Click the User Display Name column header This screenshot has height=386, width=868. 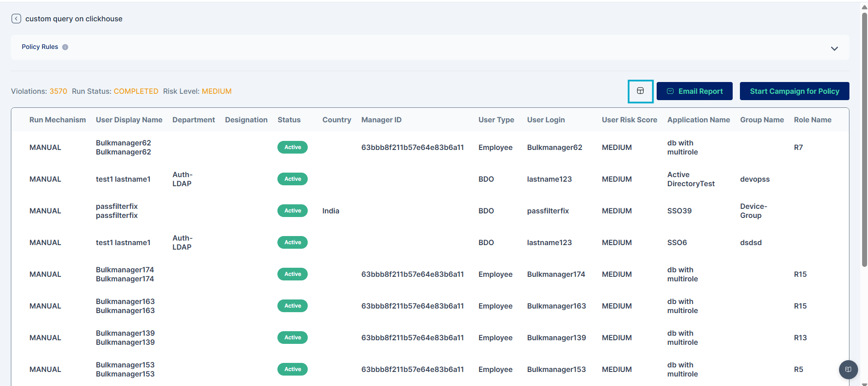pyautogui.click(x=129, y=120)
